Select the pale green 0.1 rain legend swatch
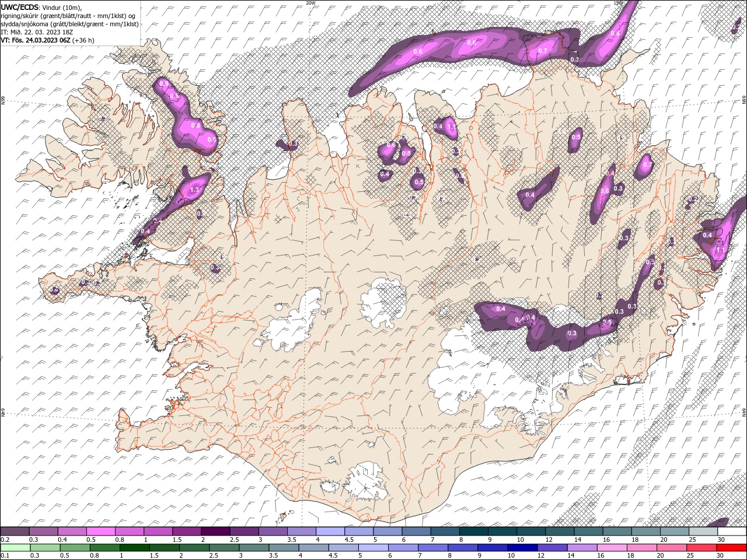This screenshot has width=747, height=560. [x=15, y=548]
